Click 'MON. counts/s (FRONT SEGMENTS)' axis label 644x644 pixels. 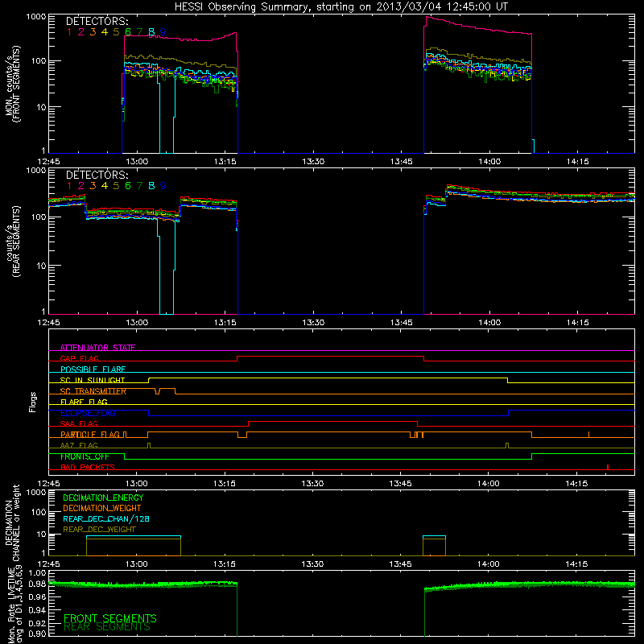[13, 84]
